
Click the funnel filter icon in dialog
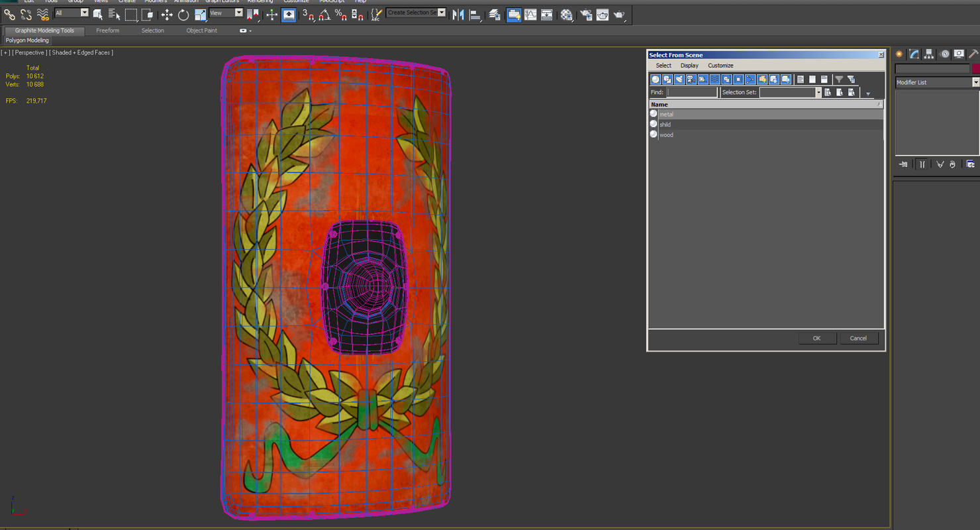tap(839, 79)
